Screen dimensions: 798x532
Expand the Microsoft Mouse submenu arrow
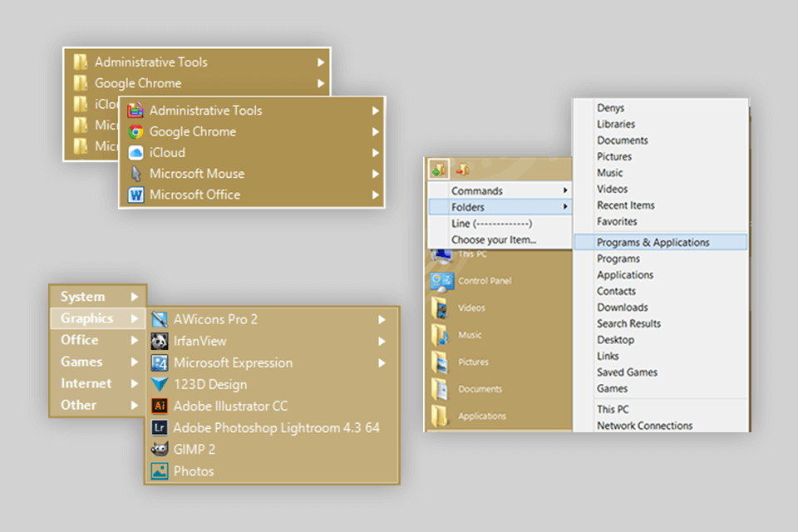(376, 174)
